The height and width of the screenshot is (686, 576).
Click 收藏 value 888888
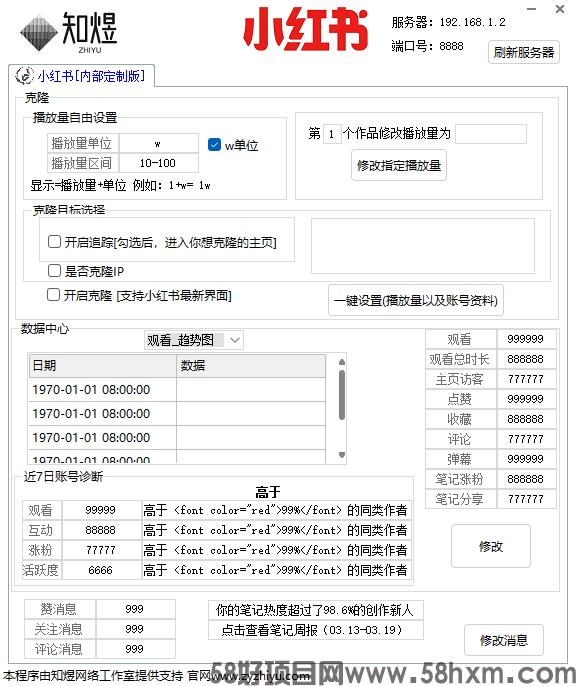coord(526,419)
